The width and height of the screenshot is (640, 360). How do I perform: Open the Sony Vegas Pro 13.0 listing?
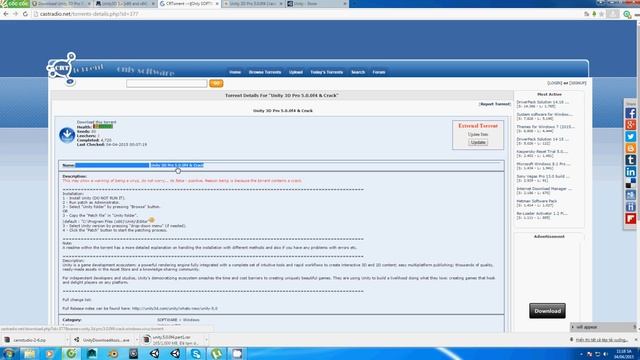[x=543, y=176]
